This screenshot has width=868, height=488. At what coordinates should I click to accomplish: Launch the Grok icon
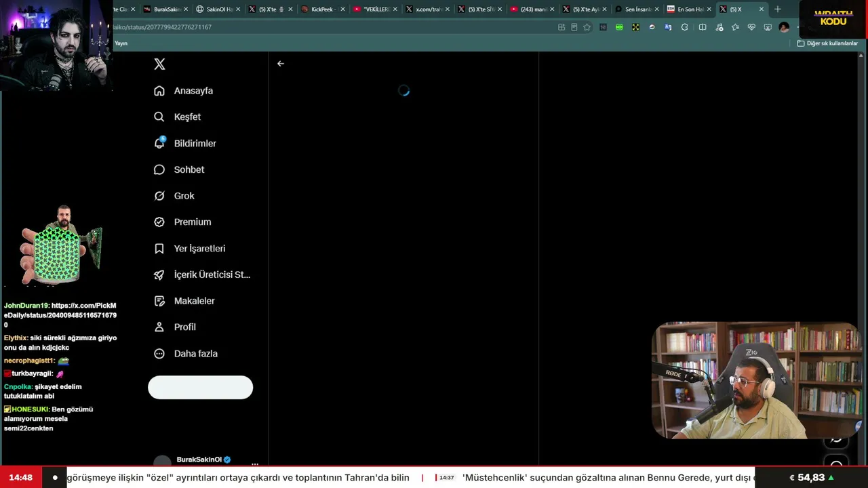(159, 196)
